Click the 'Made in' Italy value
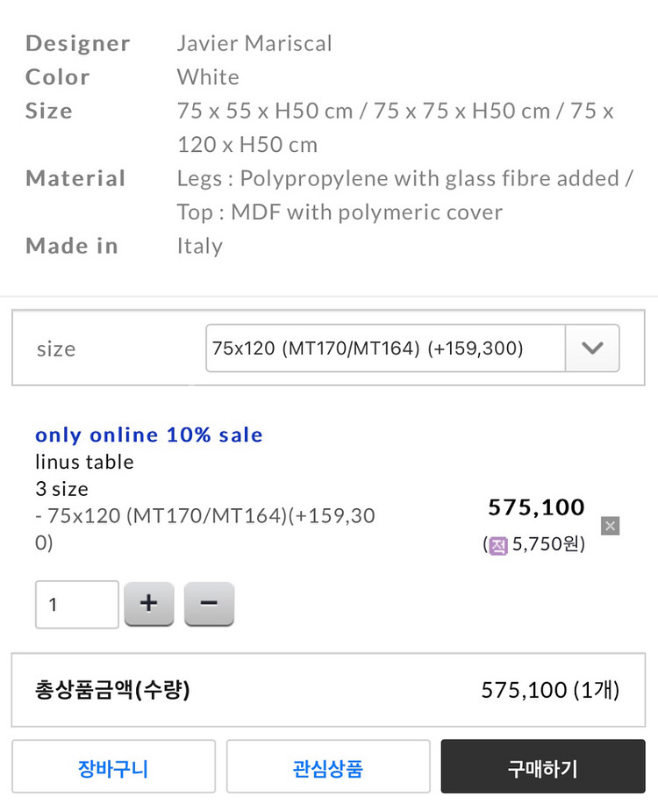This screenshot has width=658, height=812. pyautogui.click(x=200, y=246)
